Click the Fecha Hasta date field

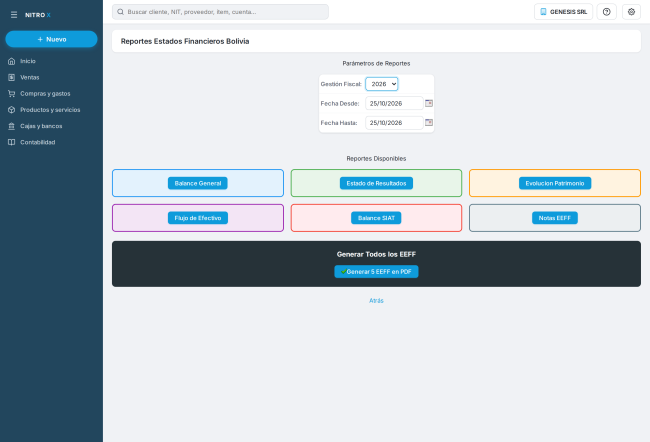[x=394, y=123]
